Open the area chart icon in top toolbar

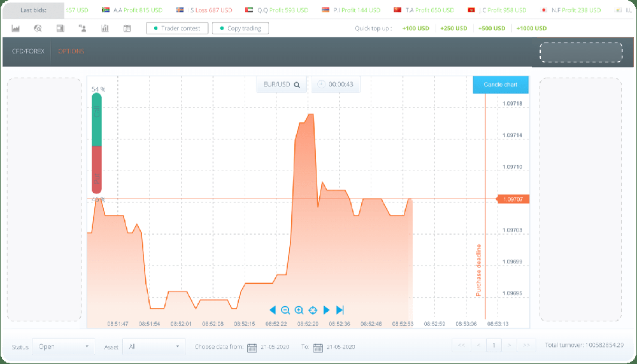click(x=16, y=29)
